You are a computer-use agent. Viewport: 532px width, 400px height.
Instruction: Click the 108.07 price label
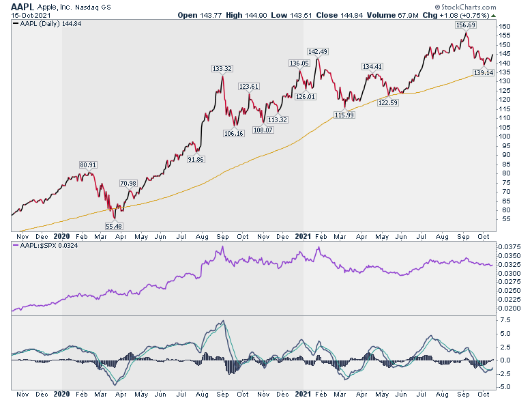pyautogui.click(x=263, y=130)
